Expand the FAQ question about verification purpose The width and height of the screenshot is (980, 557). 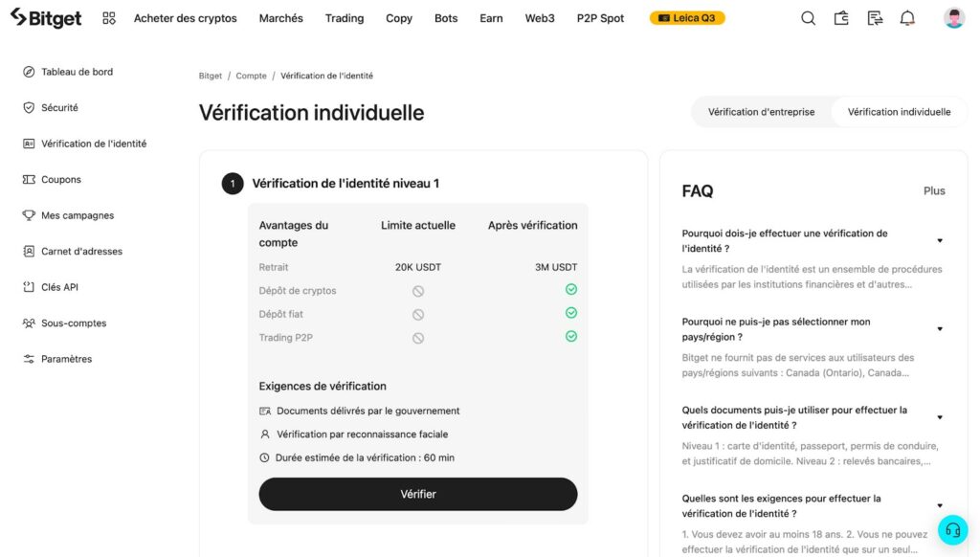pos(941,240)
